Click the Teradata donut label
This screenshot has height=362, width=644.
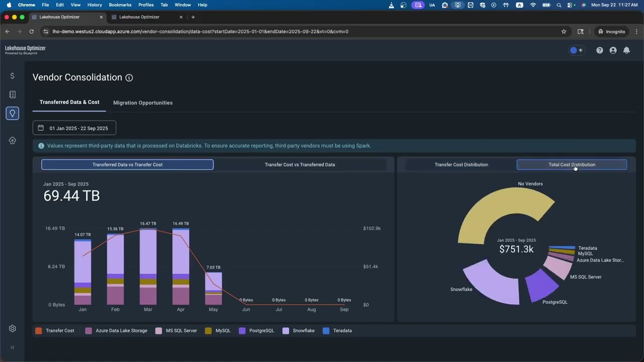pyautogui.click(x=588, y=248)
